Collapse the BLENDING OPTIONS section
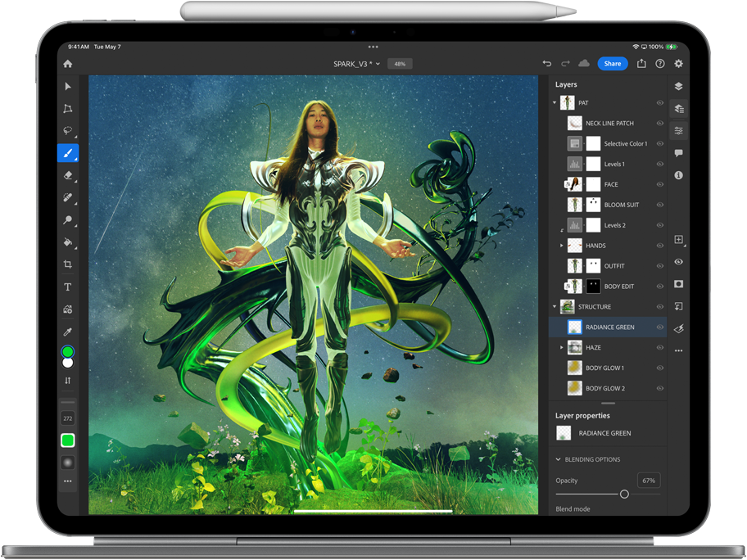Viewport: 747px width, 560px height. coord(559,459)
